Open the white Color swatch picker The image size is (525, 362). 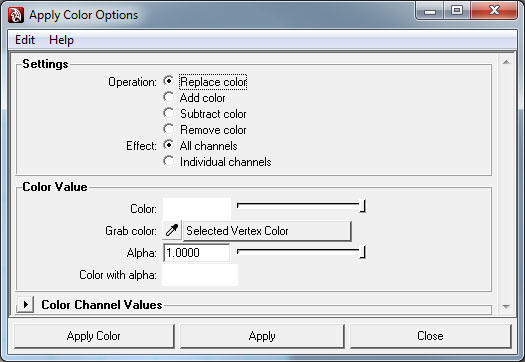[x=197, y=209]
